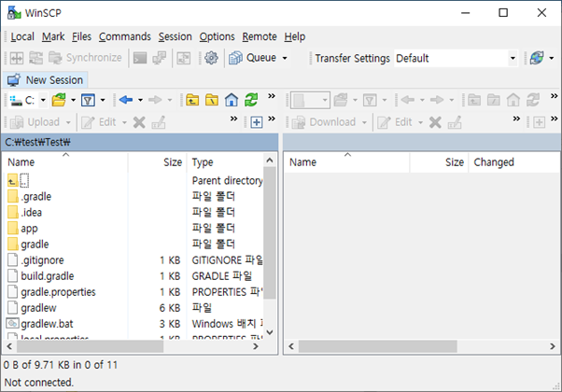
Task: Refresh the local panel with green arrows
Action: (x=251, y=100)
